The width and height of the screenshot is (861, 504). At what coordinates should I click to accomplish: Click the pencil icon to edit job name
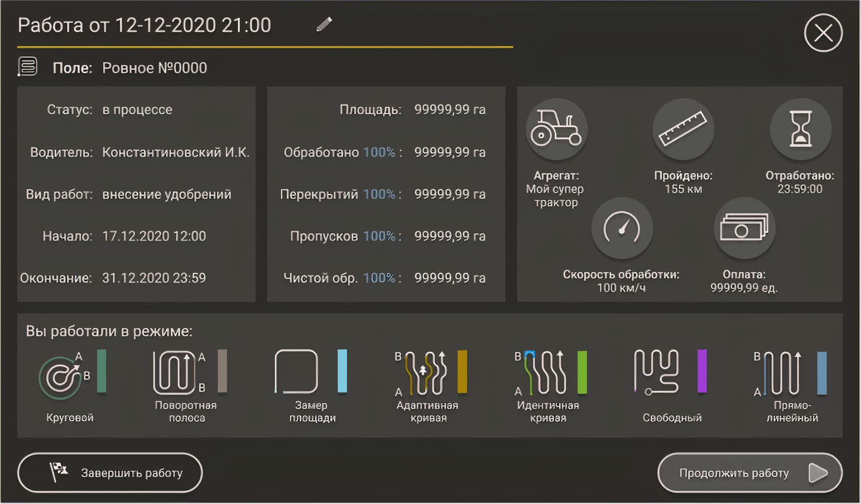point(324,25)
